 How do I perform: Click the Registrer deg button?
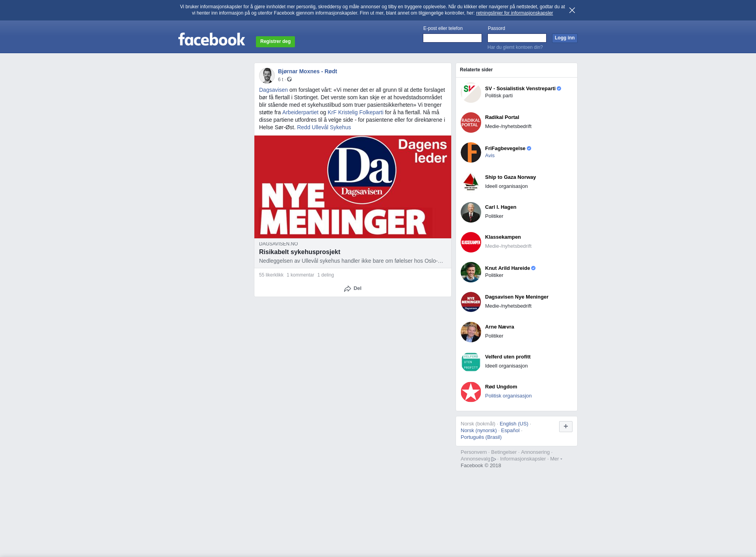click(275, 41)
